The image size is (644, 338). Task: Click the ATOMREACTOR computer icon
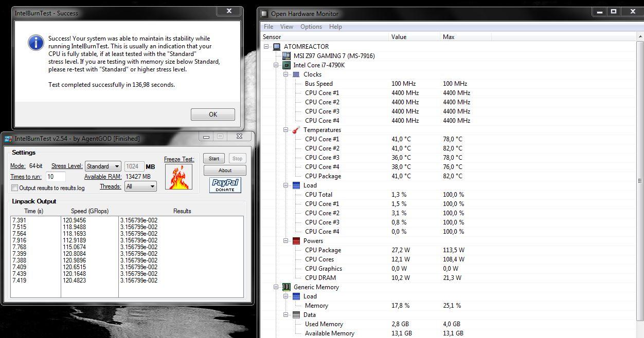pyautogui.click(x=277, y=46)
